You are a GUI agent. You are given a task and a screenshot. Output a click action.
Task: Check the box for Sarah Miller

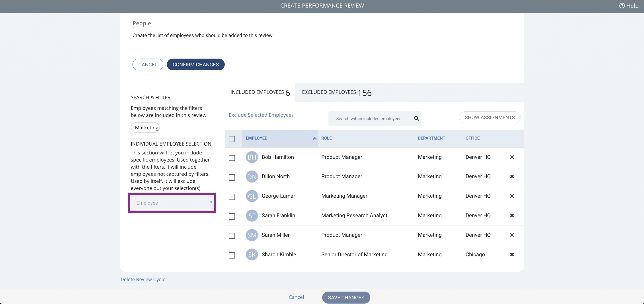click(232, 236)
